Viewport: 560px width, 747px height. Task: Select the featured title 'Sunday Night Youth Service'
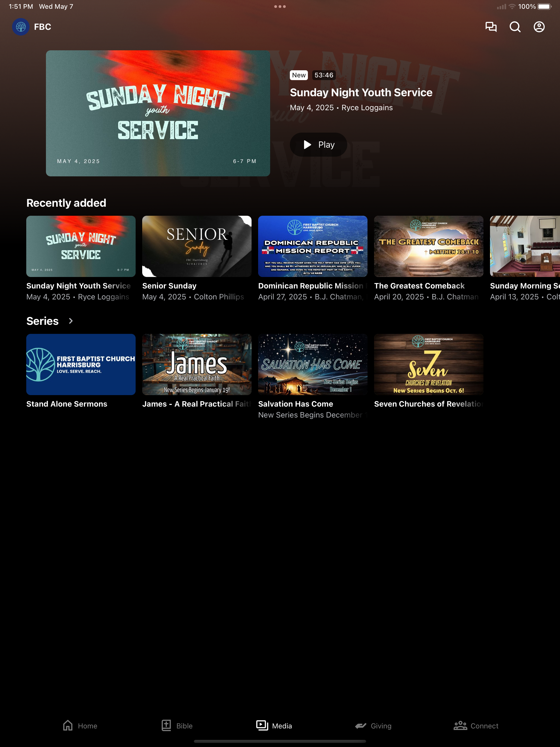coord(361,92)
